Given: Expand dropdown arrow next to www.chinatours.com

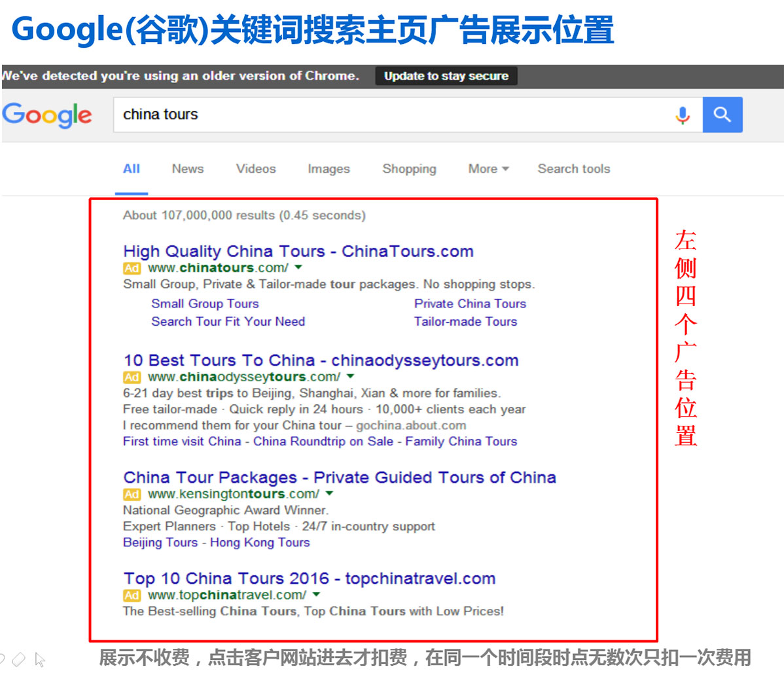Looking at the screenshot, I should pos(298,267).
